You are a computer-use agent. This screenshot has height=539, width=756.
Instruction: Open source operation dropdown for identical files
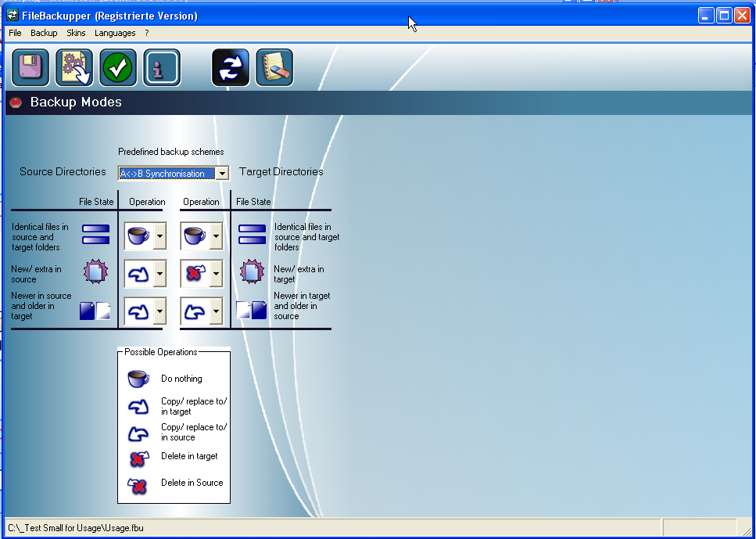pyautogui.click(x=159, y=236)
